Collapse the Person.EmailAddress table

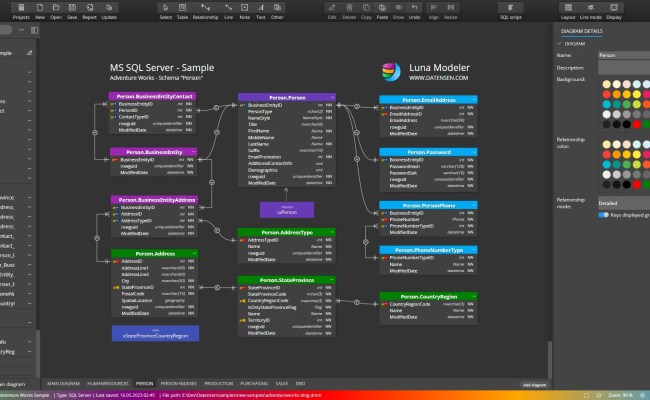click(x=474, y=100)
